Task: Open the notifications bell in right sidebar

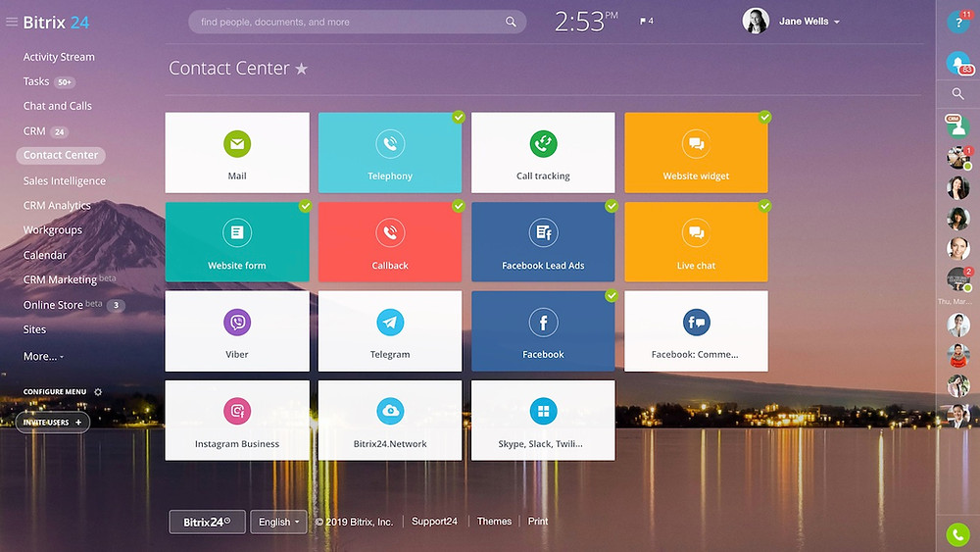Action: coord(958,63)
